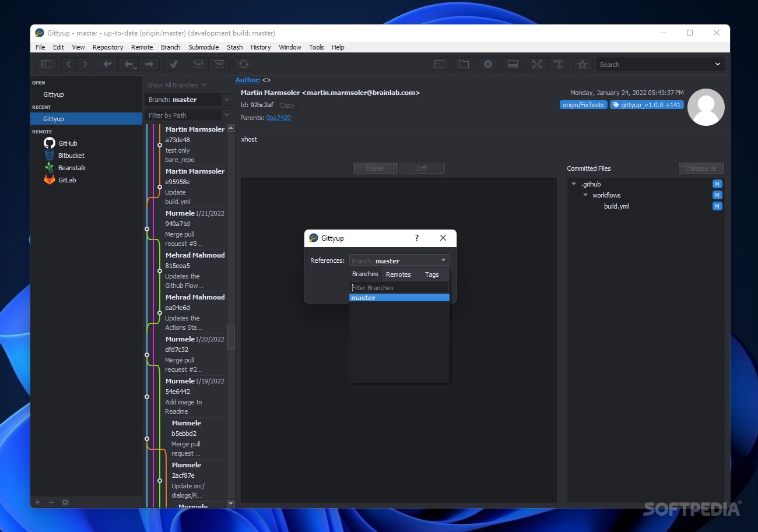
Task: Open the Filter by Path dropdown arrow
Action: pyautogui.click(x=227, y=115)
